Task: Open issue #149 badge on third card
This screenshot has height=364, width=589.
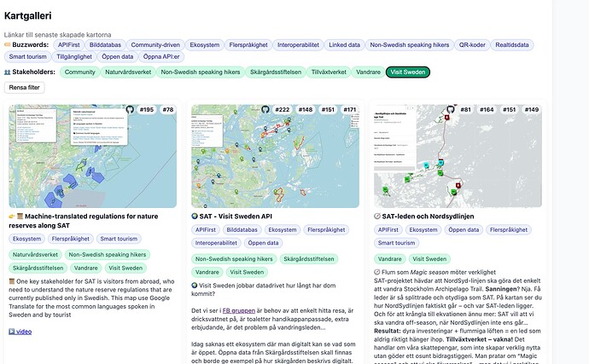Action: (532, 110)
